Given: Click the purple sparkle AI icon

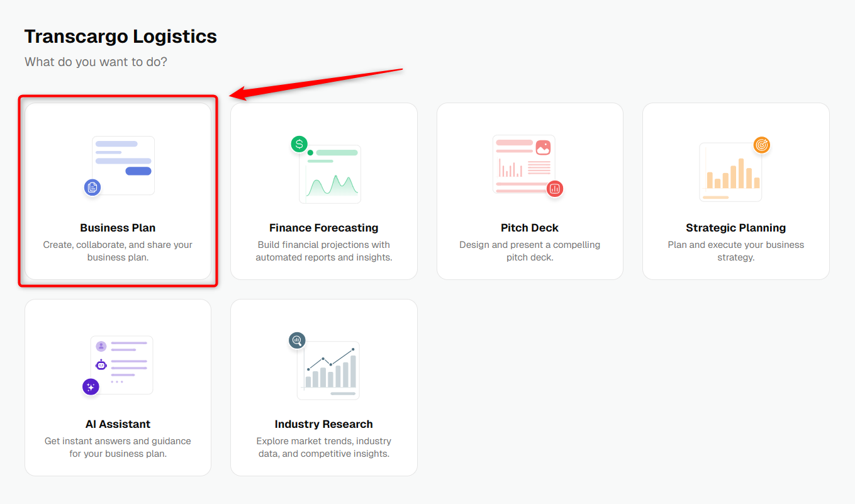Looking at the screenshot, I should 91,387.
